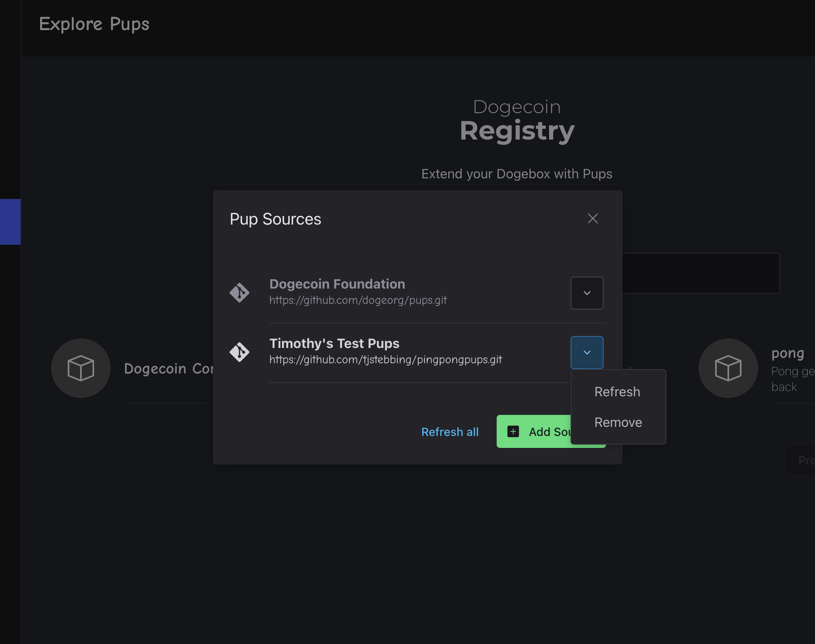Click the git icon beside Timothy's Test Pups

point(239,353)
